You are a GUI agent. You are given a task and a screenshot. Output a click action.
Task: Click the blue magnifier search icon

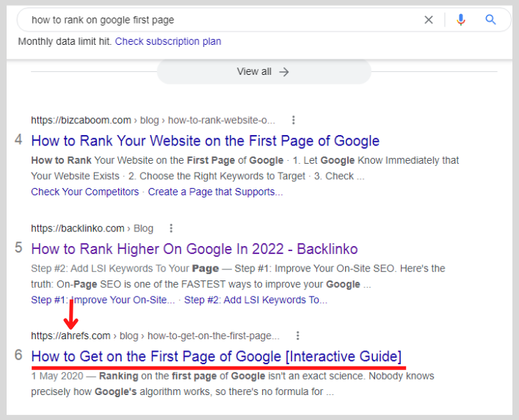pyautogui.click(x=490, y=20)
